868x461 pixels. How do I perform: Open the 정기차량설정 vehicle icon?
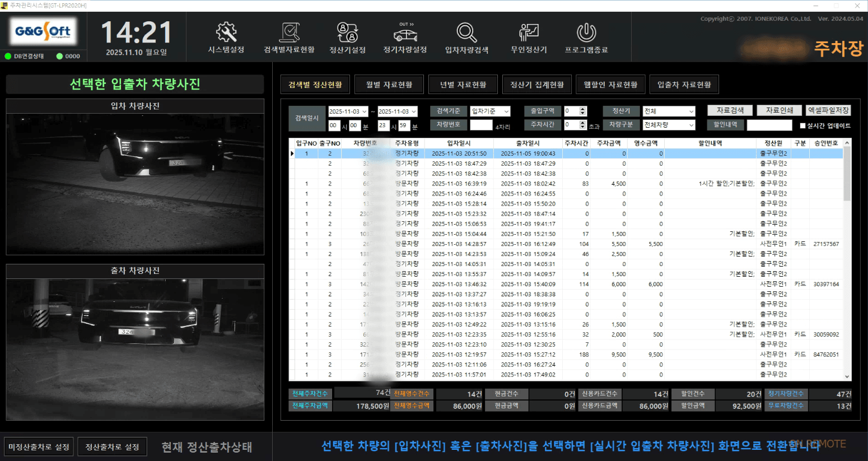point(404,36)
